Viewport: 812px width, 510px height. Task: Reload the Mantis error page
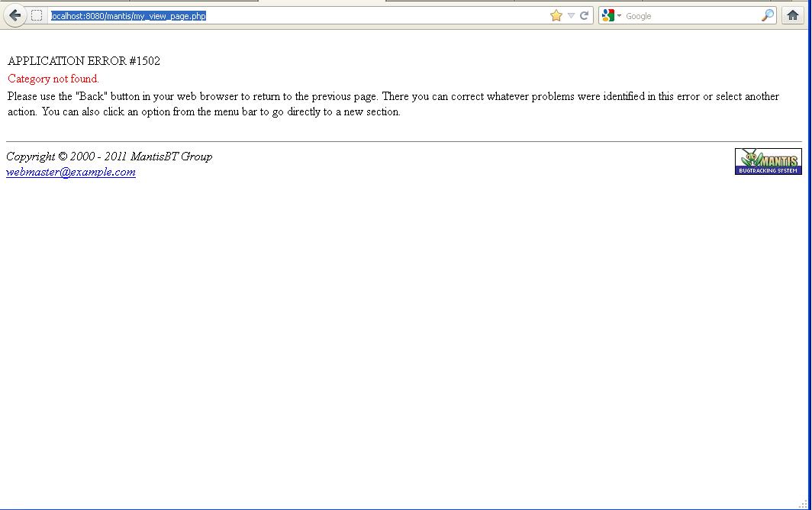coord(585,15)
